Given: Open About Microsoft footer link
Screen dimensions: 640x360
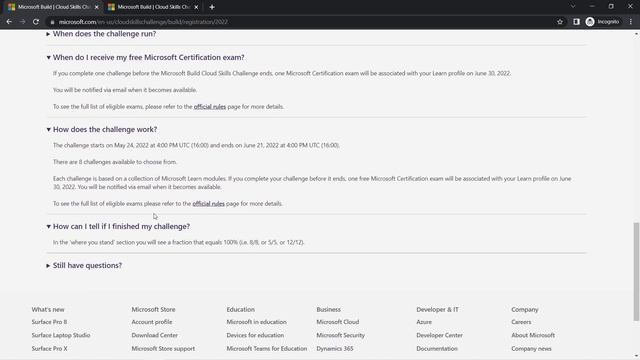Looking at the screenshot, I should (x=533, y=335).
